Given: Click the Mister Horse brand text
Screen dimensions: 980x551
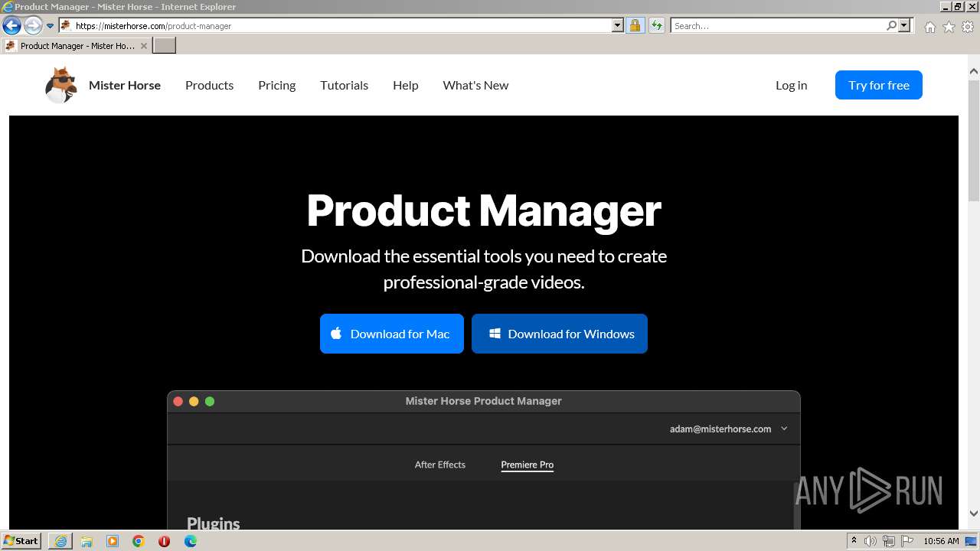Looking at the screenshot, I should pos(125,85).
